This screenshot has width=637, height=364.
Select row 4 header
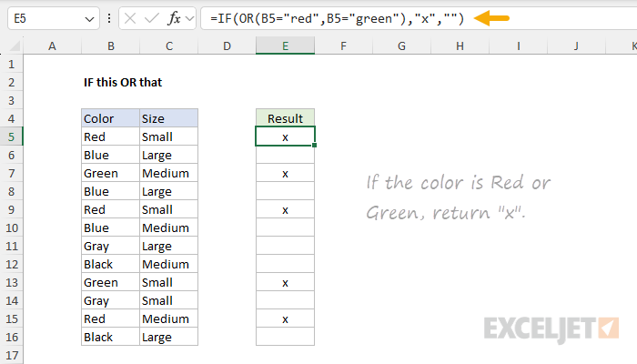click(x=11, y=118)
